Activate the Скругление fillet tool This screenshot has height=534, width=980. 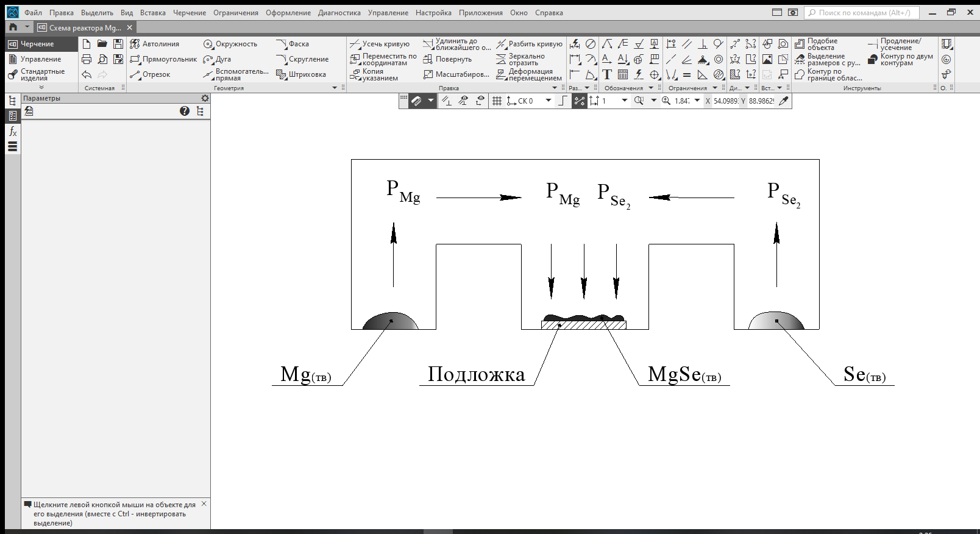point(302,59)
